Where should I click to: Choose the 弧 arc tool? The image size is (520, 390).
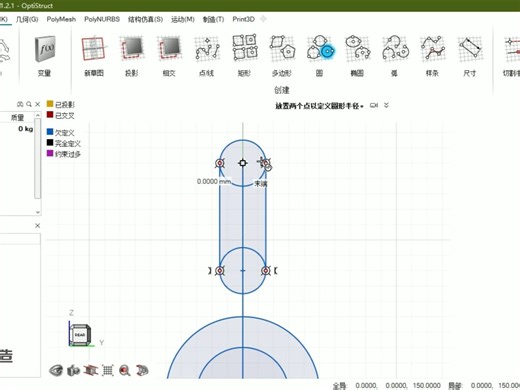[395, 56]
